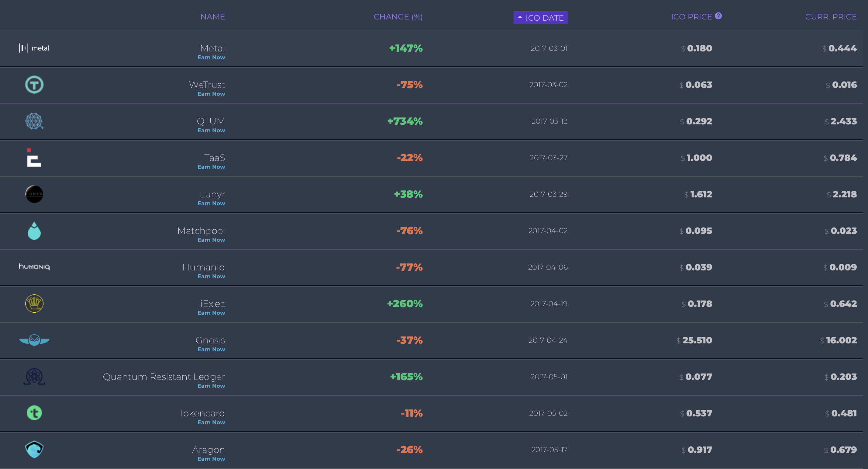868x469 pixels.
Task: Click the Aragon eagle logo
Action: point(34,450)
